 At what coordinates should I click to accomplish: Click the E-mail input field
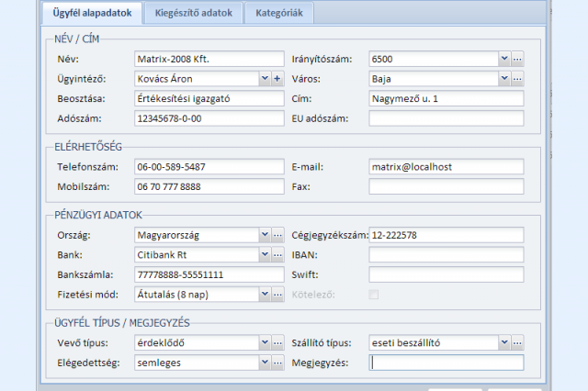coord(446,167)
